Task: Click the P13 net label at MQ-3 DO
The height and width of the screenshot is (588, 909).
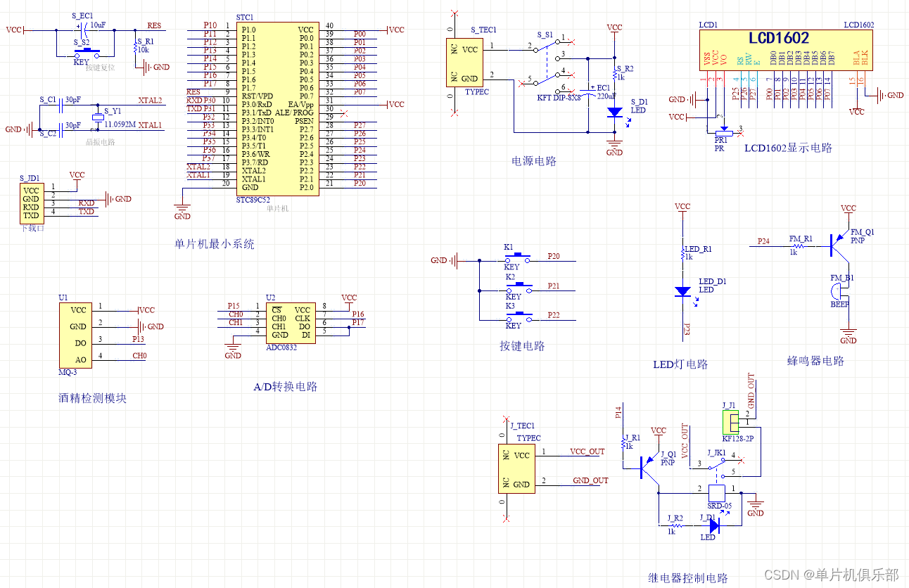Action: [x=139, y=339]
